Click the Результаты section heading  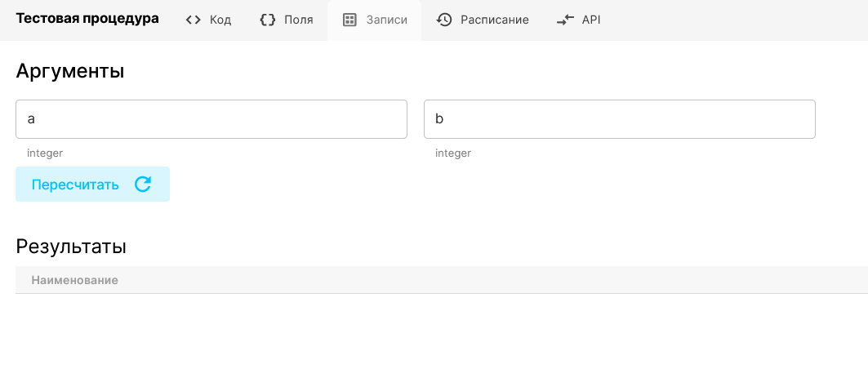(x=71, y=247)
